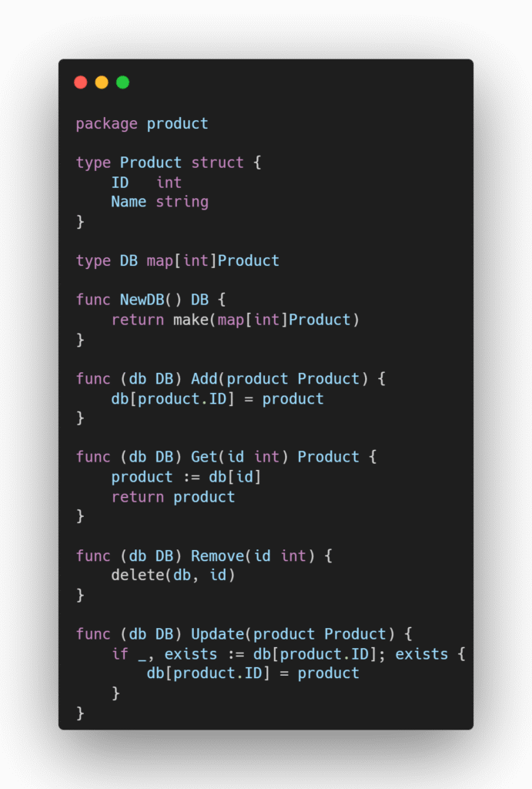Click the 'Update' method name
Image resolution: width=532 pixels, height=789 pixels.
[217, 634]
